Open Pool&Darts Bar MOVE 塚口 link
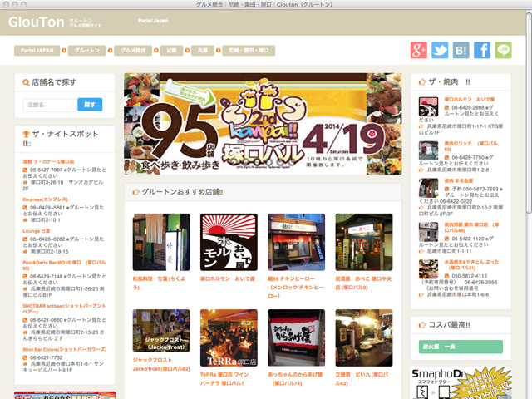 [x=64, y=265]
